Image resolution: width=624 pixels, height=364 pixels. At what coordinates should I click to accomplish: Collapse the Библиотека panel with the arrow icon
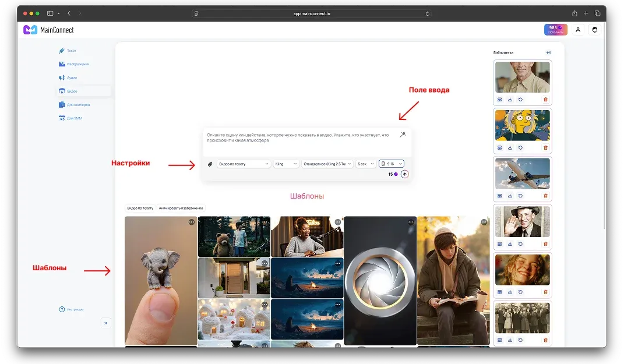548,53
